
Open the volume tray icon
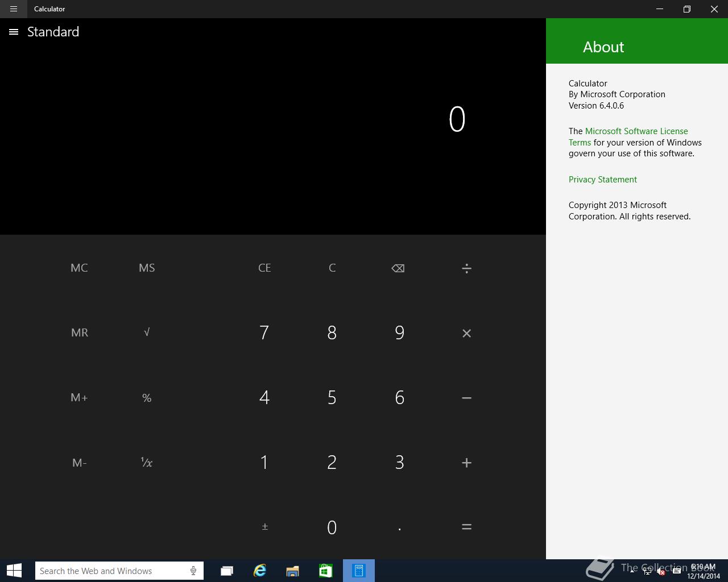[x=661, y=571]
